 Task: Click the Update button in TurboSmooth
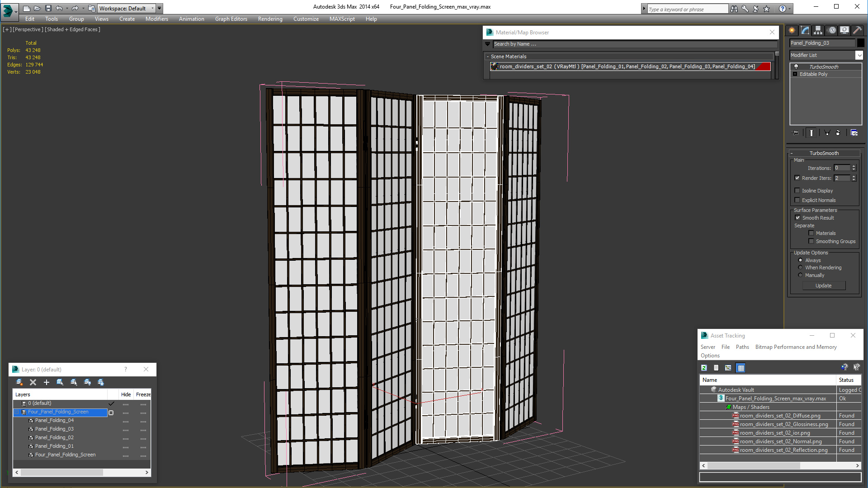pyautogui.click(x=824, y=286)
